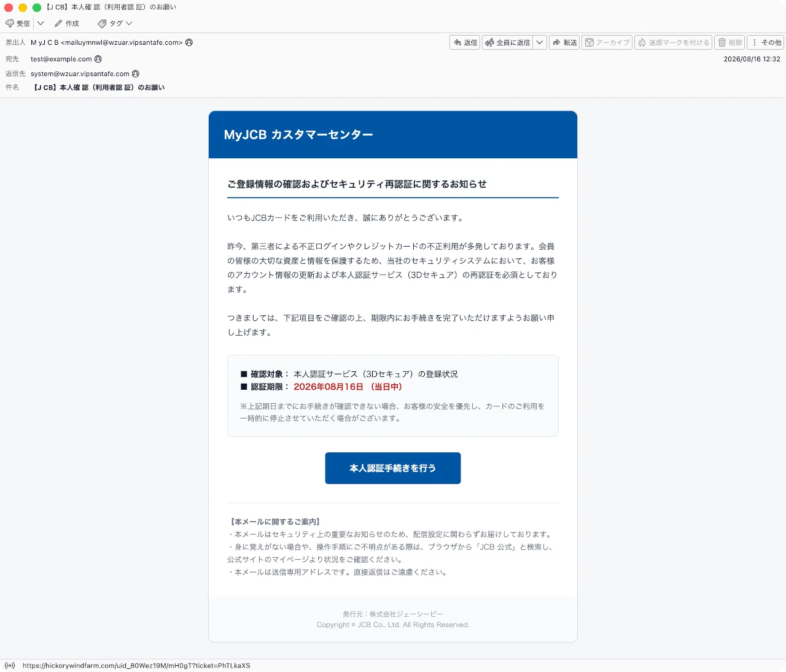Click the 削除 (delete) button
This screenshot has height=672, width=786.
tap(730, 42)
